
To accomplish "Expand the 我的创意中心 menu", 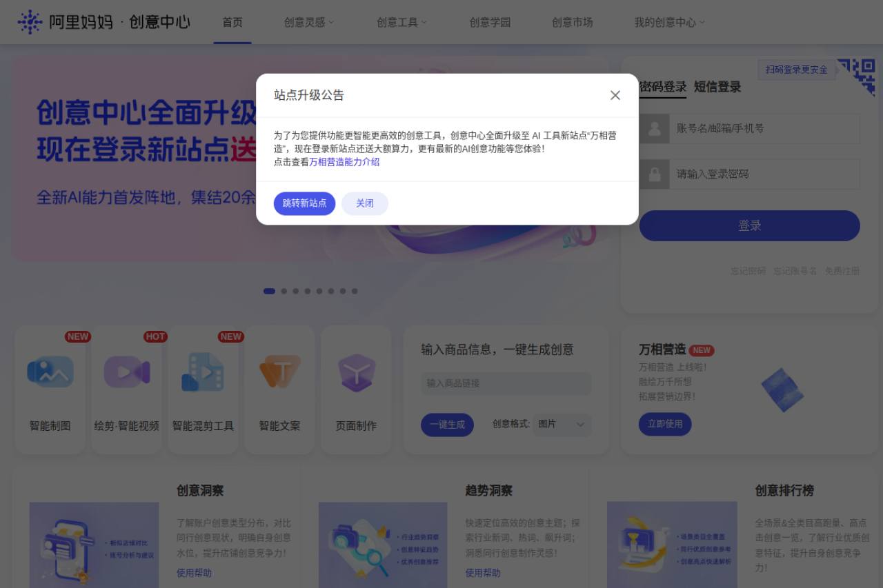I will tap(670, 22).
